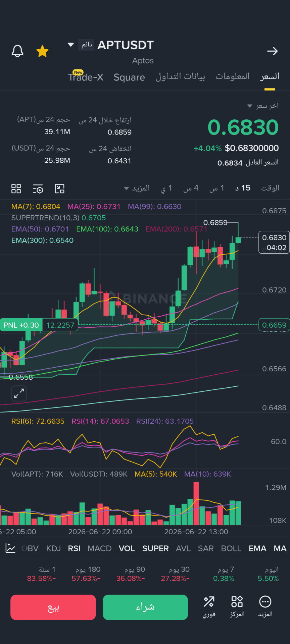
Task: Open the المعلومات tab
Action: (x=232, y=76)
